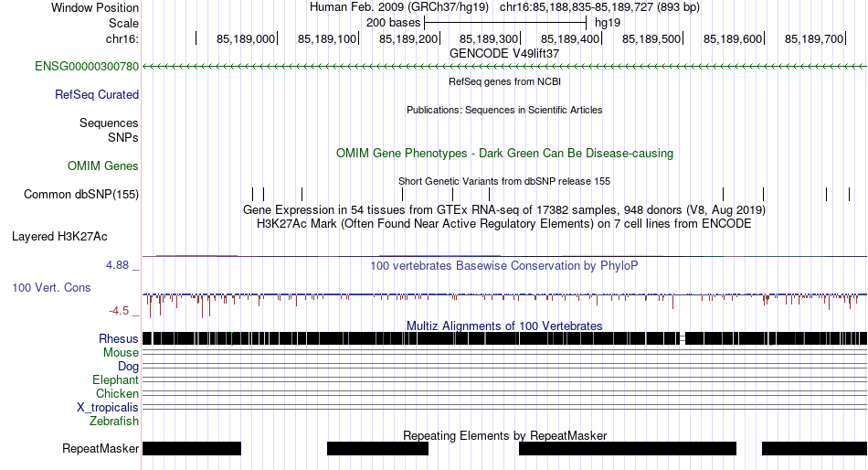Click the 85,189,000 ruler position
The height and width of the screenshot is (470, 868).
pos(246,38)
